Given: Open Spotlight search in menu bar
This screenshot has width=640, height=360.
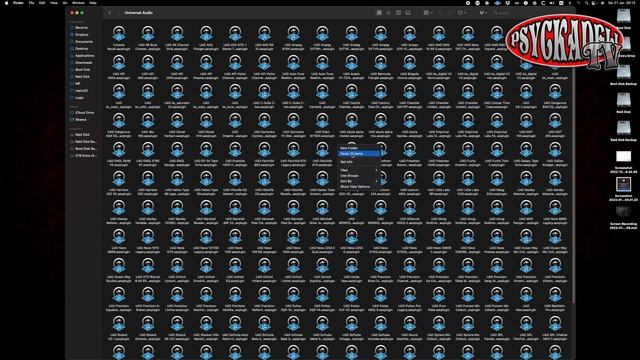Looking at the screenshot, I should [587, 3].
